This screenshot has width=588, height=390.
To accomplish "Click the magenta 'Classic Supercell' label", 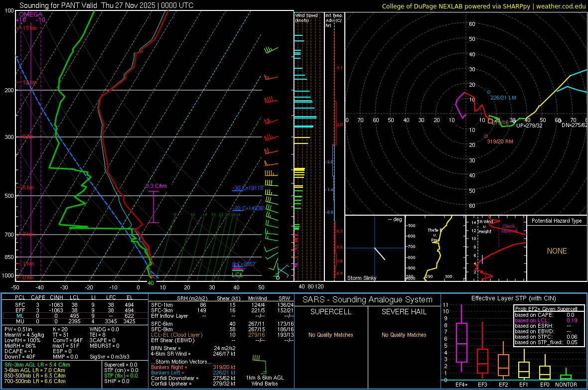I will [x=509, y=229].
